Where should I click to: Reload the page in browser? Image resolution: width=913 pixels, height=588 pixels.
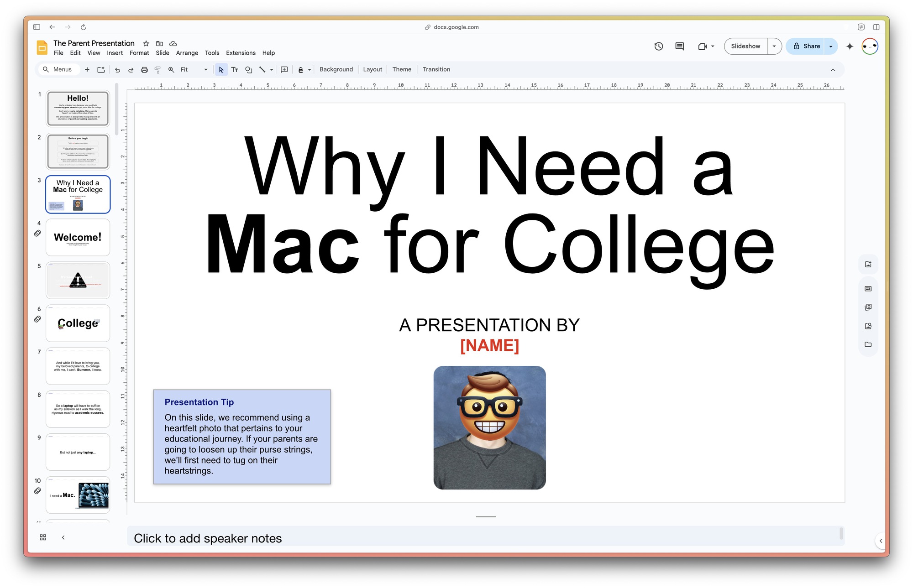pos(83,27)
